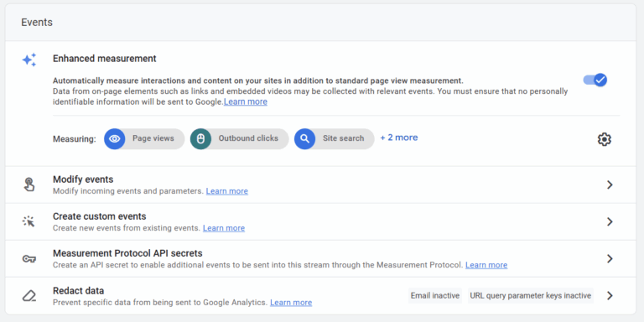Open Learn more link for Redact data
Image resolution: width=644 pixels, height=322 pixels.
pyautogui.click(x=291, y=303)
